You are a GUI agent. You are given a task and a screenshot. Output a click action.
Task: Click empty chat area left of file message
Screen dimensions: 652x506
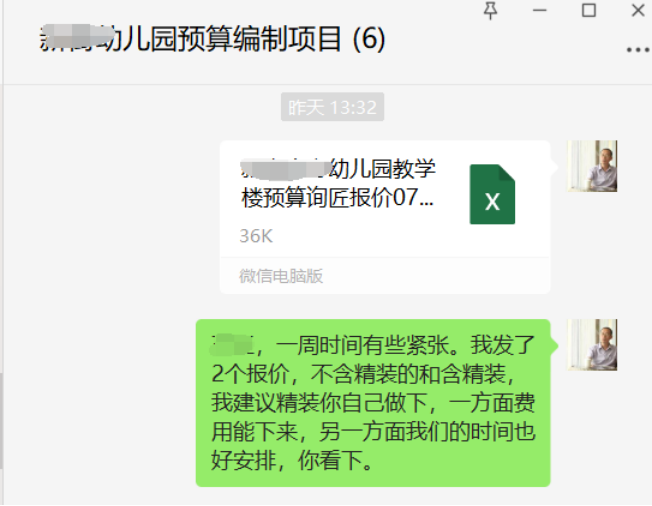[110, 216]
